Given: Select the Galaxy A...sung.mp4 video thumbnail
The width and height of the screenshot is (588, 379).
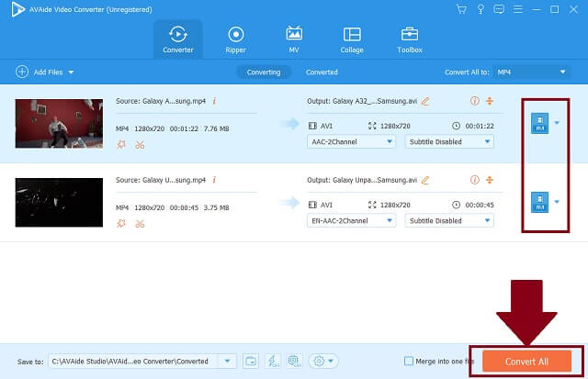Looking at the screenshot, I should point(59,124).
